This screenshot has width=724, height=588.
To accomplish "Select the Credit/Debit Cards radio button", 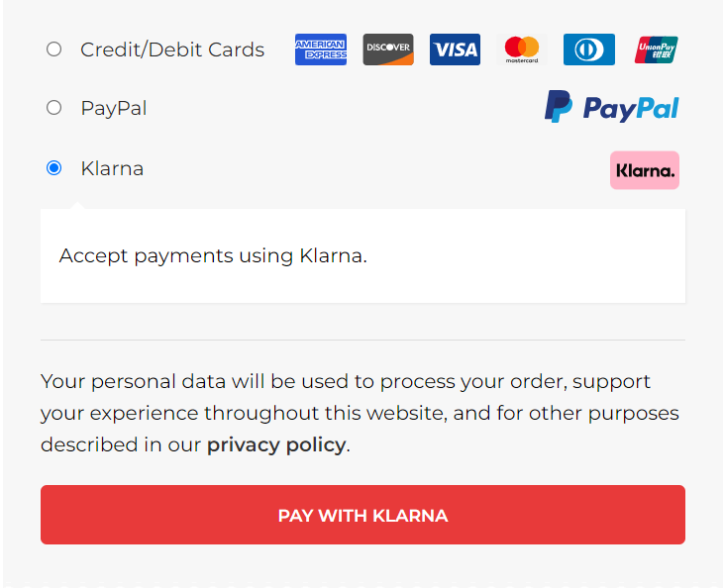I will point(54,49).
